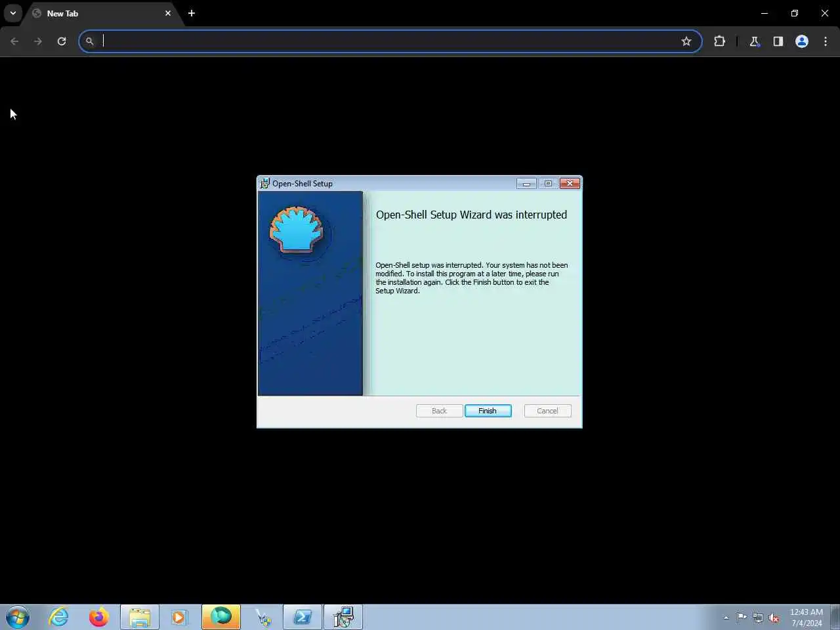Open a new browser tab with plus

[192, 13]
